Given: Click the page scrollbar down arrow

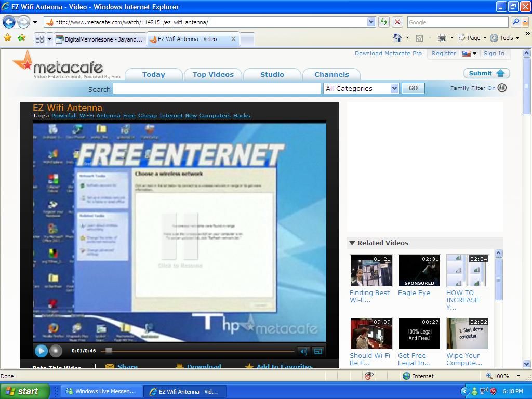Looking at the screenshot, I should tap(526, 364).
